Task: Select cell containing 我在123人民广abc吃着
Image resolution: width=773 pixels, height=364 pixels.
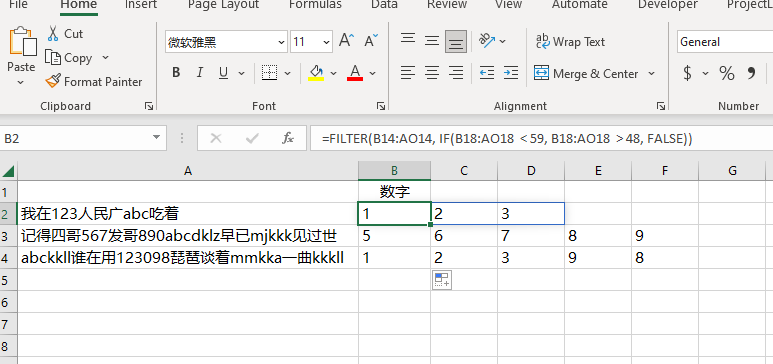Action: pyautogui.click(x=187, y=214)
